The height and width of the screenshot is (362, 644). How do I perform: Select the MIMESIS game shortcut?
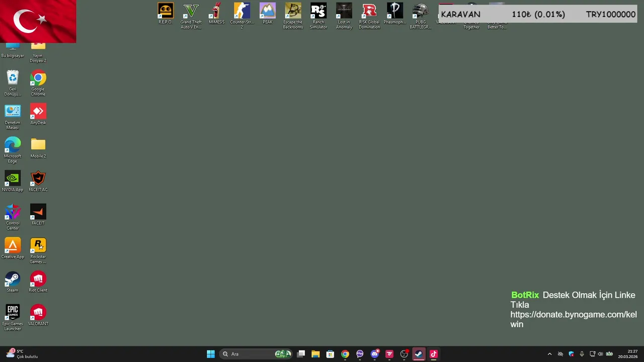[x=216, y=14]
